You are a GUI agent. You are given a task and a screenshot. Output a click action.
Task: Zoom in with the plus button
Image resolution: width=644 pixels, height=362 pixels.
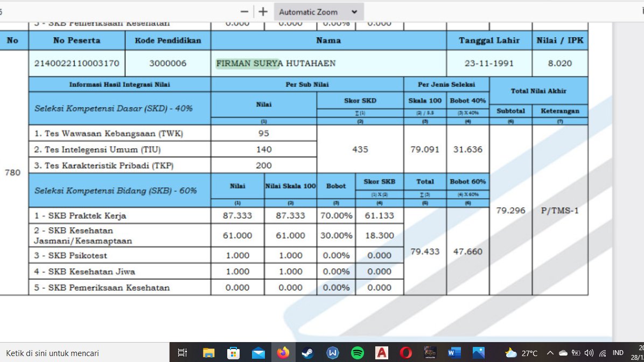(263, 12)
